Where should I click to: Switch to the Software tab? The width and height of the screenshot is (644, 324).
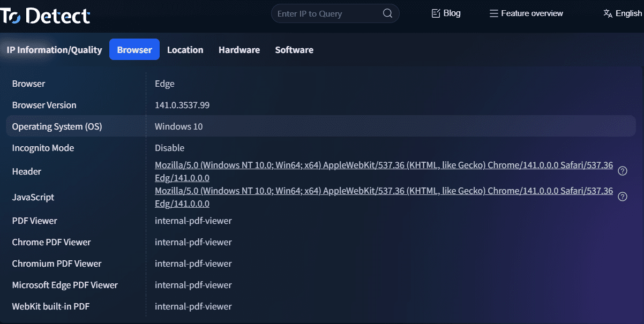coord(294,50)
